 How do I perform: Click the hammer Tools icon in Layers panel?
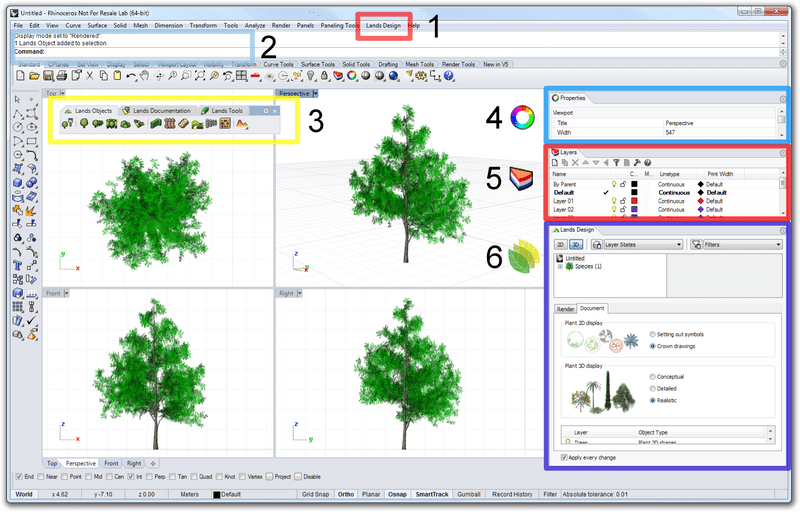coord(637,163)
